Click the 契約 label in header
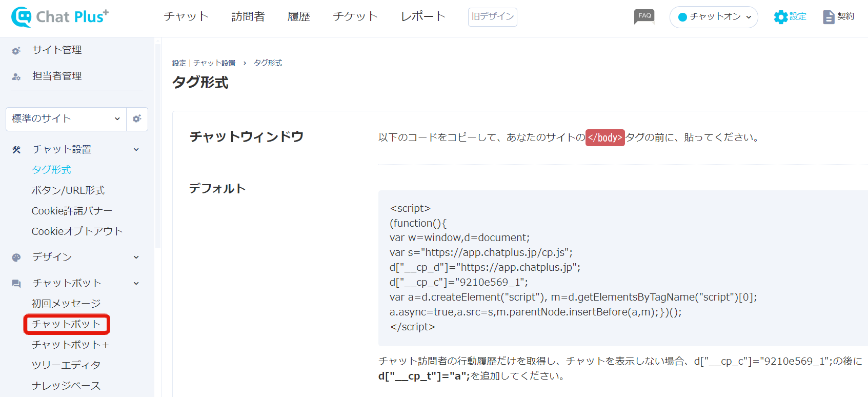 [846, 16]
